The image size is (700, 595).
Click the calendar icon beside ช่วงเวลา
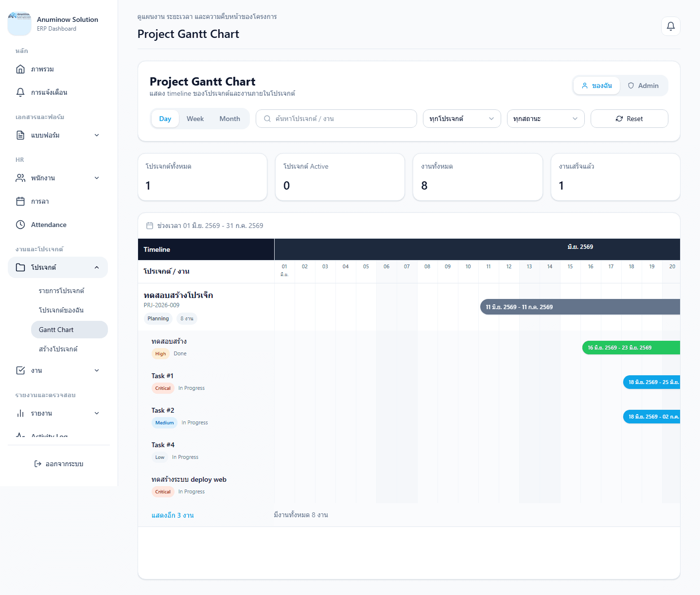pyautogui.click(x=150, y=226)
